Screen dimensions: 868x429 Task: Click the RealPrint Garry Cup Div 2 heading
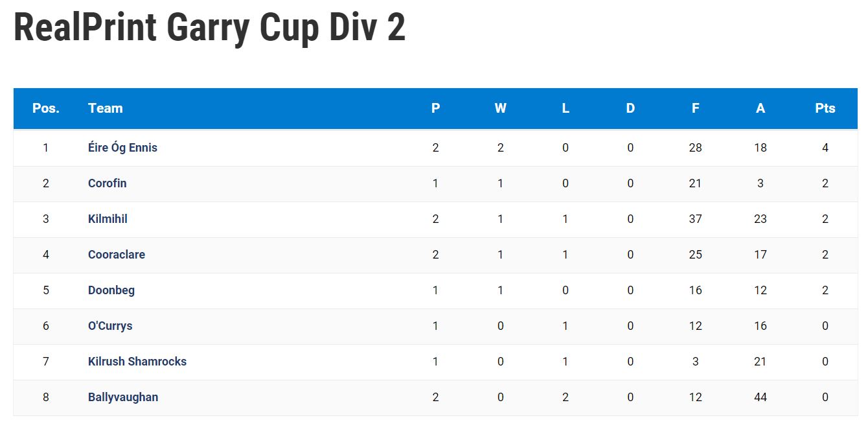click(x=209, y=27)
